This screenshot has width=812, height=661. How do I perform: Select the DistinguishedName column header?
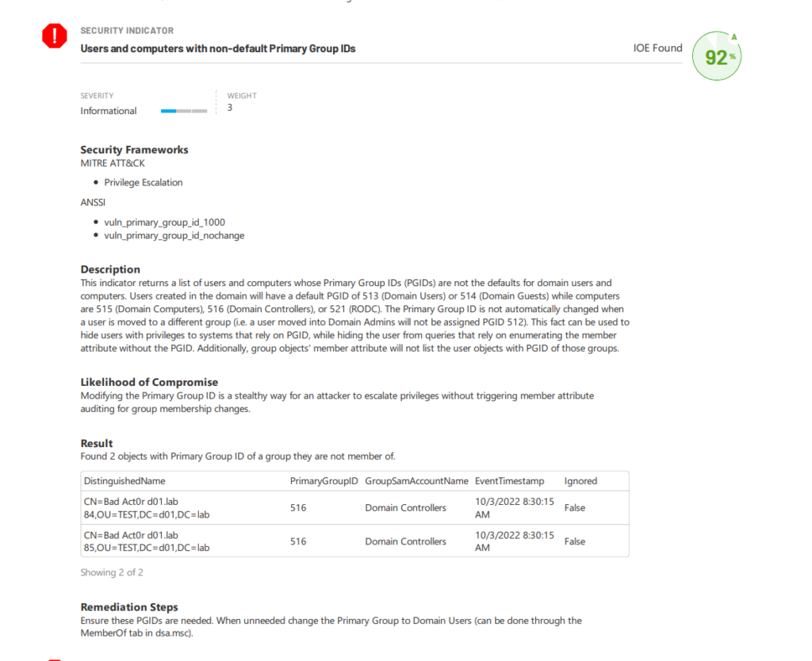tap(124, 481)
